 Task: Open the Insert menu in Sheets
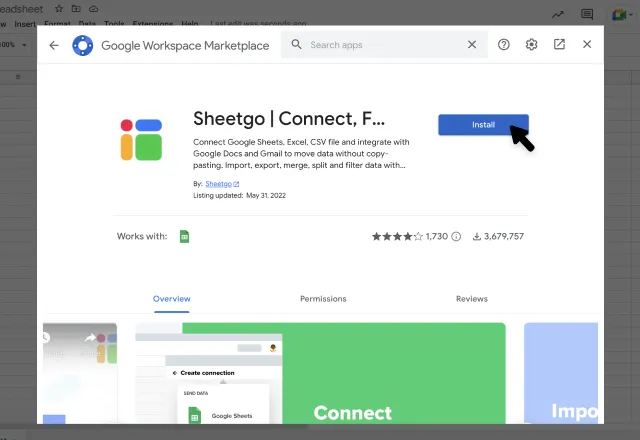click(25, 24)
